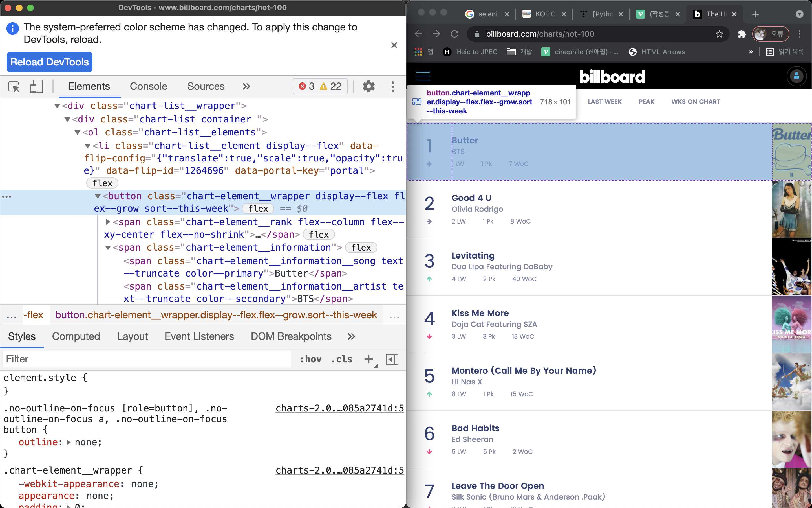The height and width of the screenshot is (508, 812).
Task: Open the Chrome tab search dropdown arrow
Action: point(800,14)
